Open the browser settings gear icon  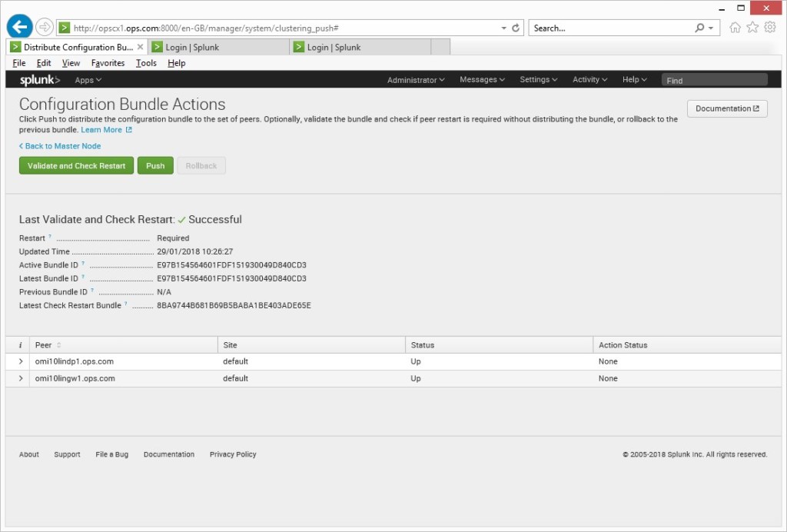[x=770, y=26]
